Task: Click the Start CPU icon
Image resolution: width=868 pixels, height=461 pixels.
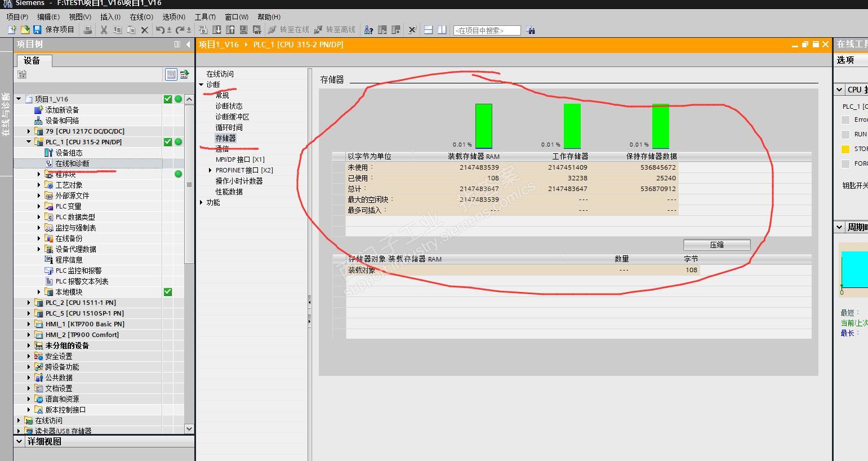Action: pyautogui.click(x=382, y=30)
